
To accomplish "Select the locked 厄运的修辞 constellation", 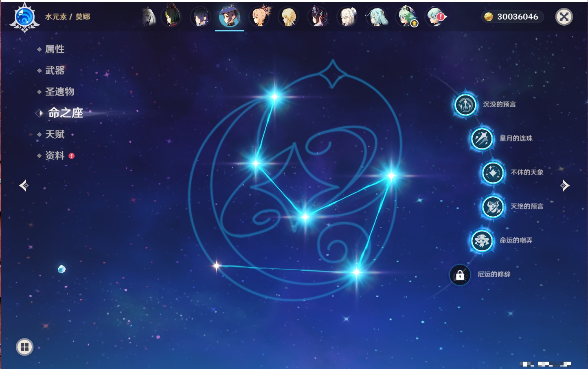I will click(460, 275).
